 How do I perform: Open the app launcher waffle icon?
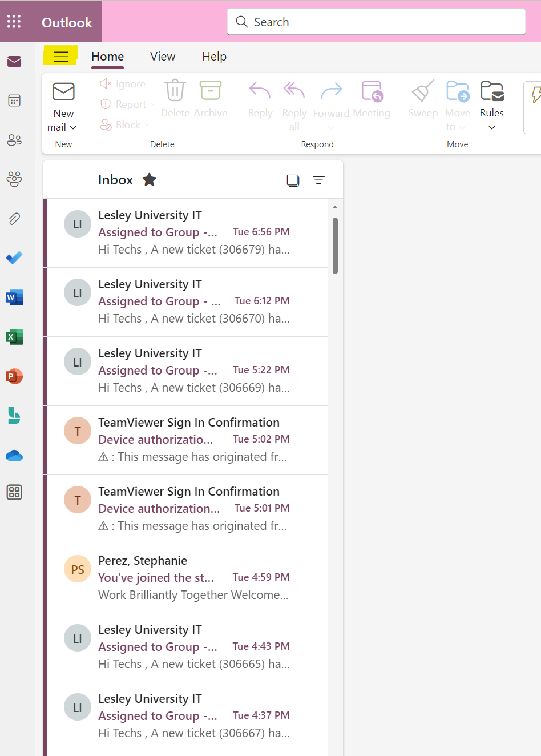[x=14, y=22]
